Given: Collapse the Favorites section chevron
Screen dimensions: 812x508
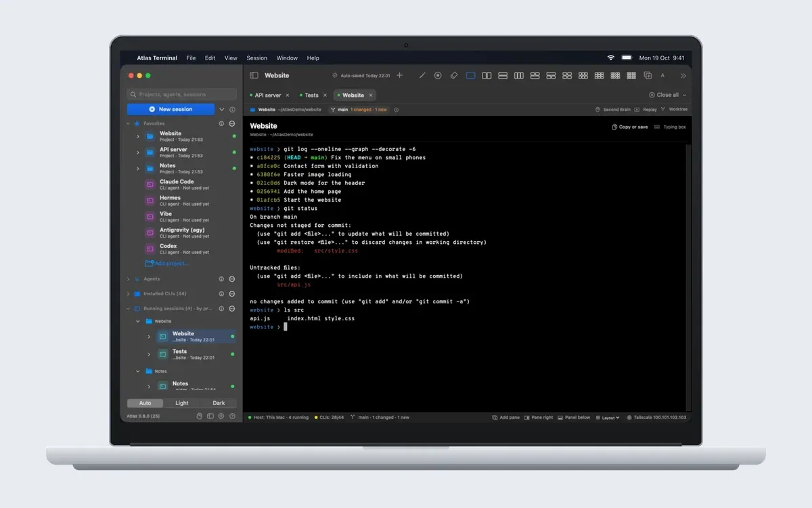Looking at the screenshot, I should [x=129, y=124].
